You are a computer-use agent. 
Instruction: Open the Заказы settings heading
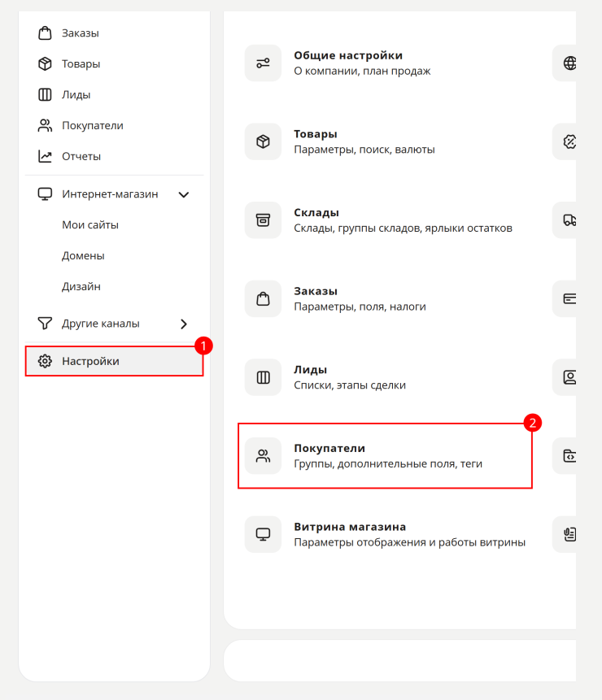click(x=316, y=291)
